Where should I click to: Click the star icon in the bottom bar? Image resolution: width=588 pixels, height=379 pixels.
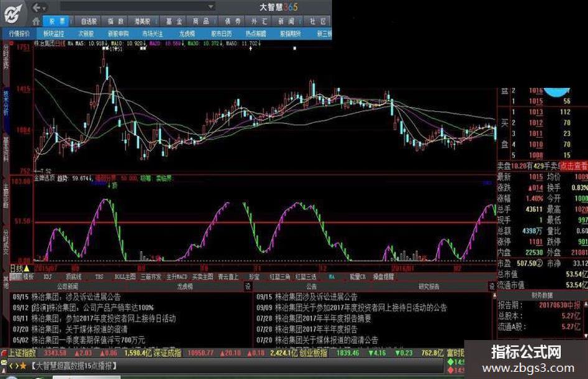(23, 365)
